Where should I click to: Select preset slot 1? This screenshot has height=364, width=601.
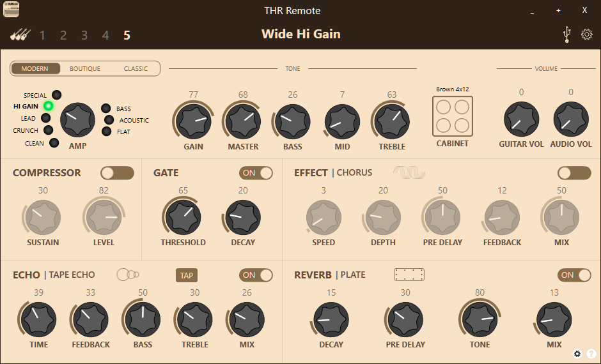pos(42,35)
